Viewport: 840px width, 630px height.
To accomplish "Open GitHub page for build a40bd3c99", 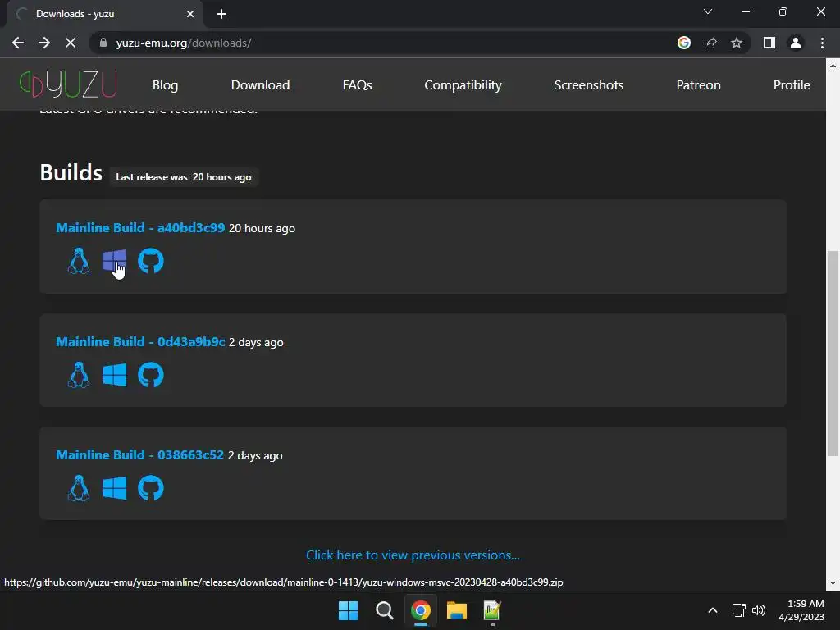I will [x=151, y=261].
